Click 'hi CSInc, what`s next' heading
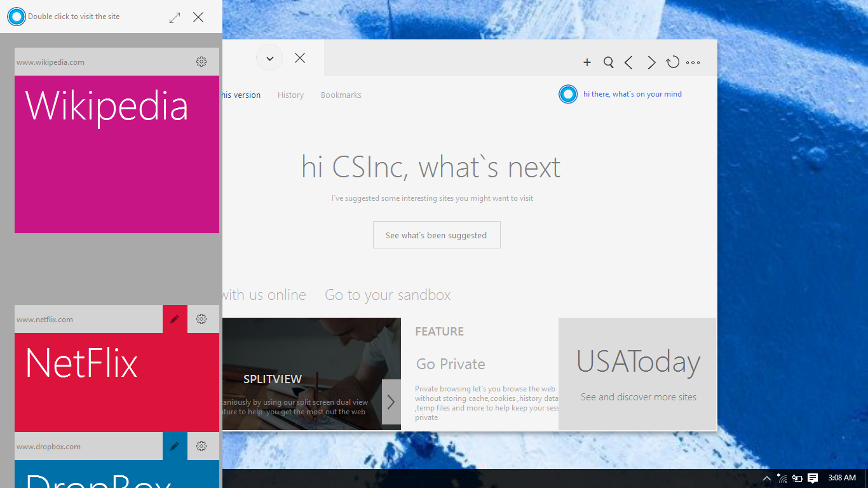 431,167
